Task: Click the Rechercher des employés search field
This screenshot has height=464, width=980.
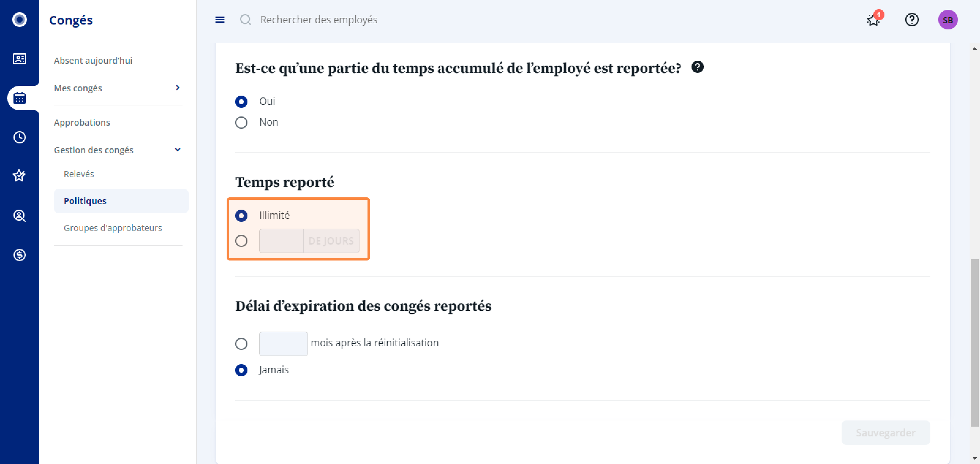Action: pos(319,19)
